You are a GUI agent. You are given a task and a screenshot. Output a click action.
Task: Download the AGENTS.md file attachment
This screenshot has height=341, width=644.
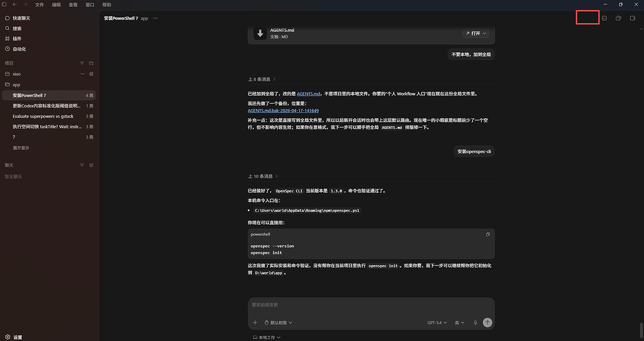click(260, 33)
